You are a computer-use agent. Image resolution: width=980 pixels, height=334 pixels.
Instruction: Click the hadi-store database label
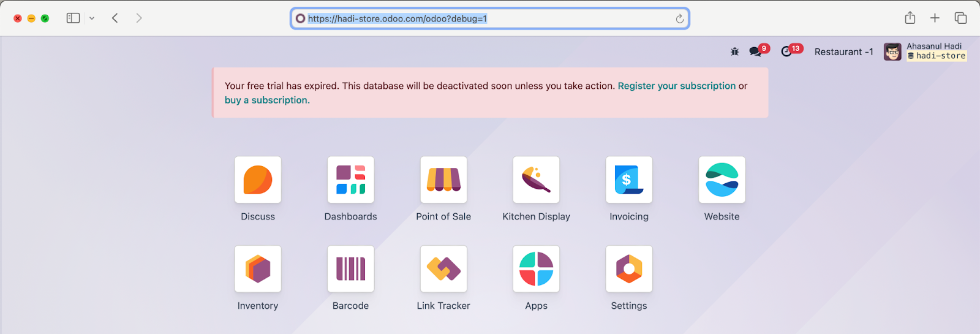[x=937, y=56]
